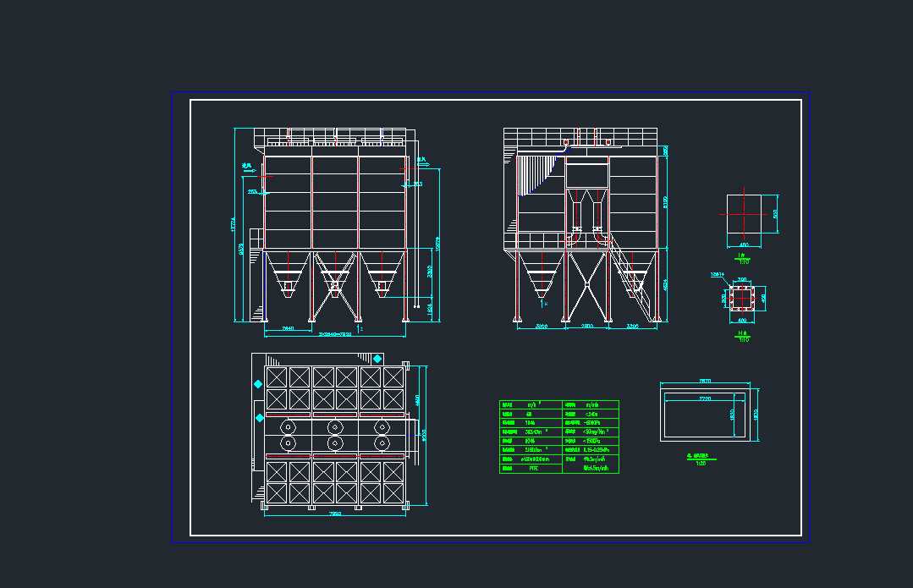
Task: Click the 2640 dimension under front elevation
Action: (288, 328)
